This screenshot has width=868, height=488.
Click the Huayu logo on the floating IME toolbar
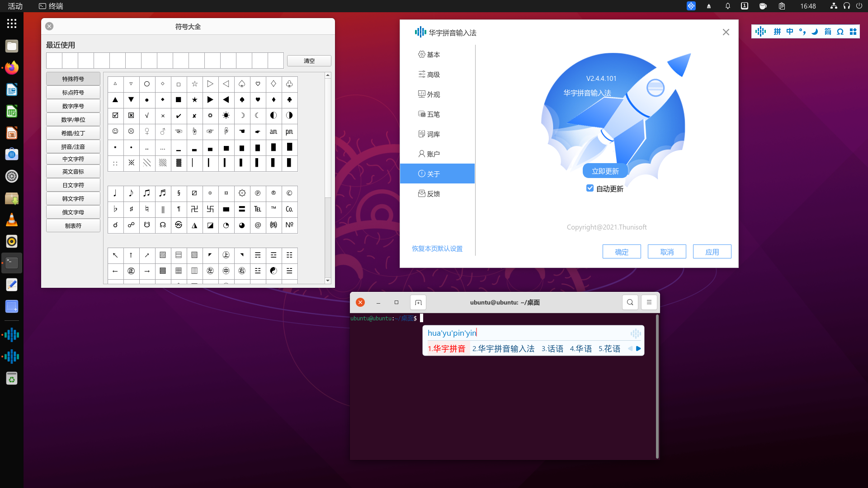tap(761, 32)
